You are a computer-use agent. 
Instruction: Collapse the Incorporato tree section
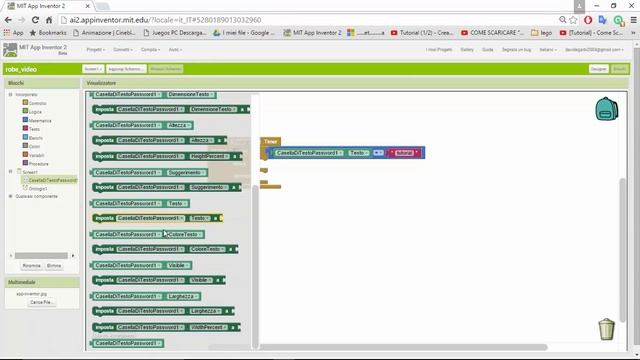(11, 94)
